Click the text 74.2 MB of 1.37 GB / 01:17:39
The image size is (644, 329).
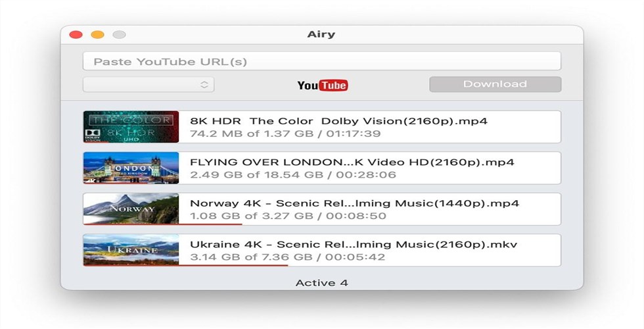tap(285, 134)
